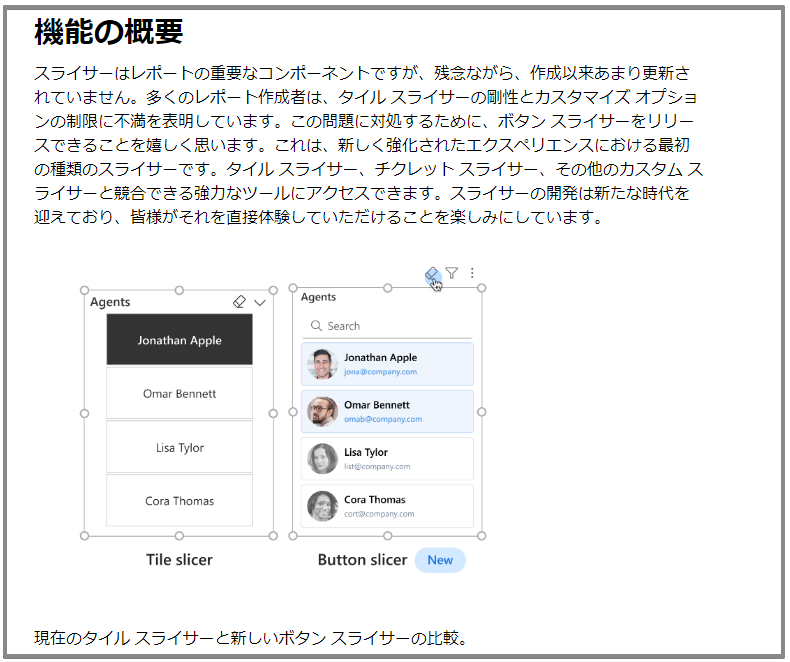The image size is (790, 662).
Task: Toggle the Lisa Tylor card in the Button slicer
Action: [x=387, y=458]
